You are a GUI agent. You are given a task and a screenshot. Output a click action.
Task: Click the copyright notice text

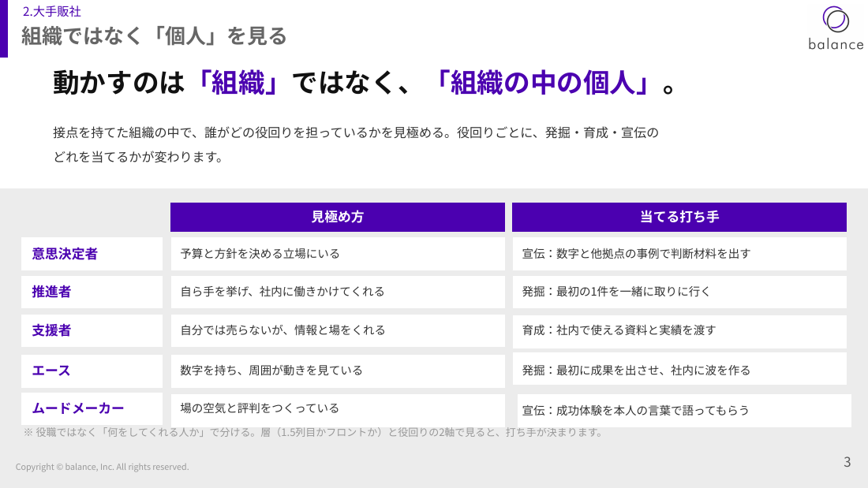coord(103,467)
